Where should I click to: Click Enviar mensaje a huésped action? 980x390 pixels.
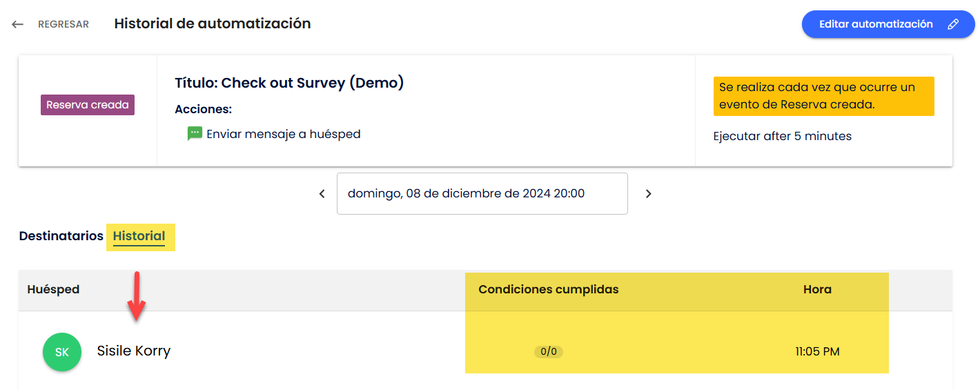click(x=284, y=134)
